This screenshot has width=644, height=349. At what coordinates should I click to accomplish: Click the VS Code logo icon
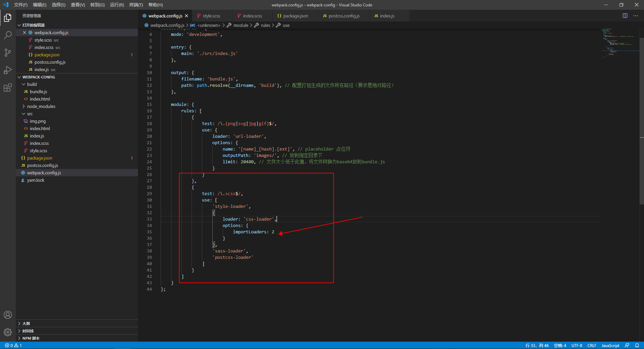click(6, 5)
